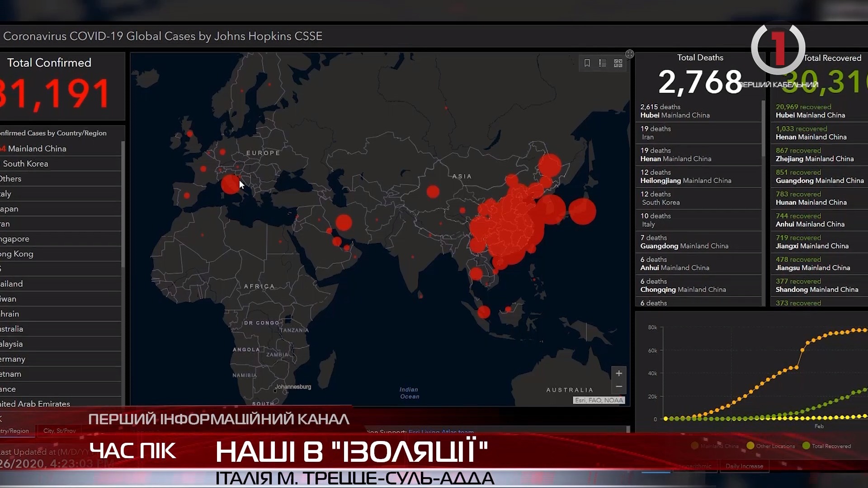Screen dimensions: 868x488
Task: Toggle Total Recovered series in chart legend
Action: (x=826, y=446)
